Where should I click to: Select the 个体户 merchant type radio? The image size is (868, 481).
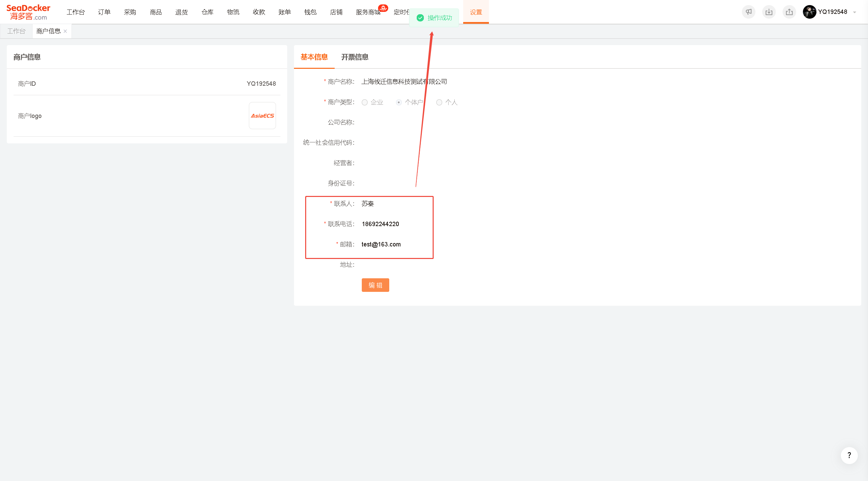coord(399,102)
